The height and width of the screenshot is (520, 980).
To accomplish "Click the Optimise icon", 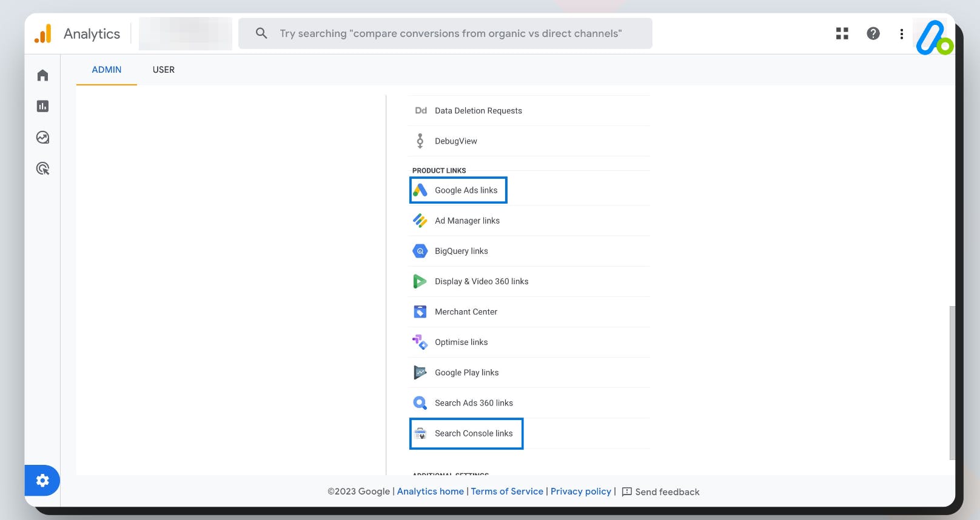I will [420, 342].
